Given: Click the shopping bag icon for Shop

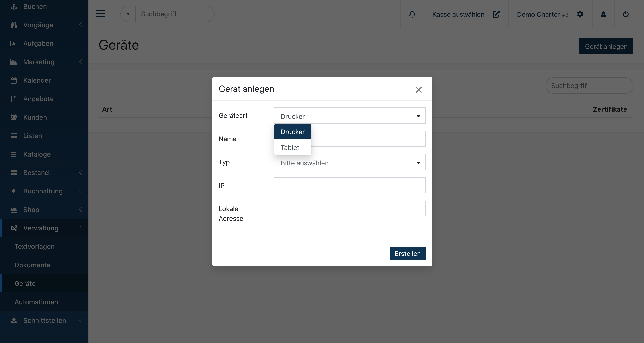Looking at the screenshot, I should (x=14, y=210).
